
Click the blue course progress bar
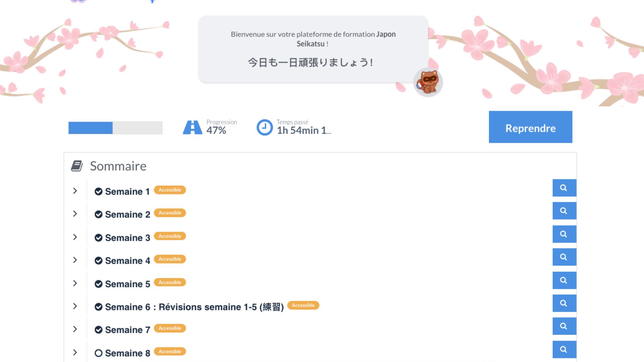pyautogui.click(x=115, y=128)
